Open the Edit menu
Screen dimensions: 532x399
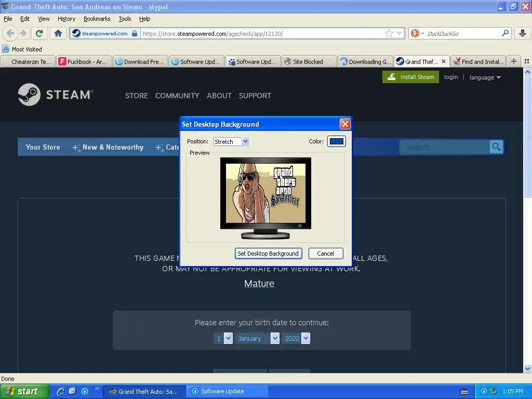tap(25, 19)
